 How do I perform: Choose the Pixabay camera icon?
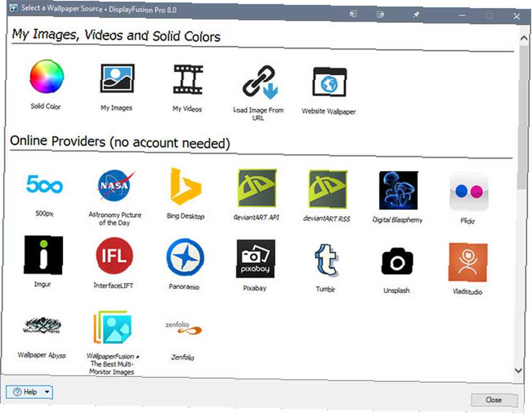tap(255, 259)
